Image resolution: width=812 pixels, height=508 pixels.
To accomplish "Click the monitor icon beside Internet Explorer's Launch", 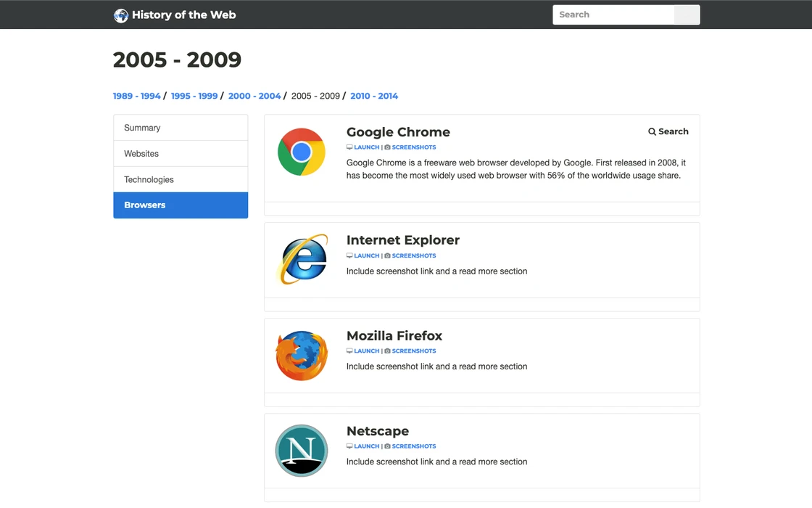I will click(349, 255).
